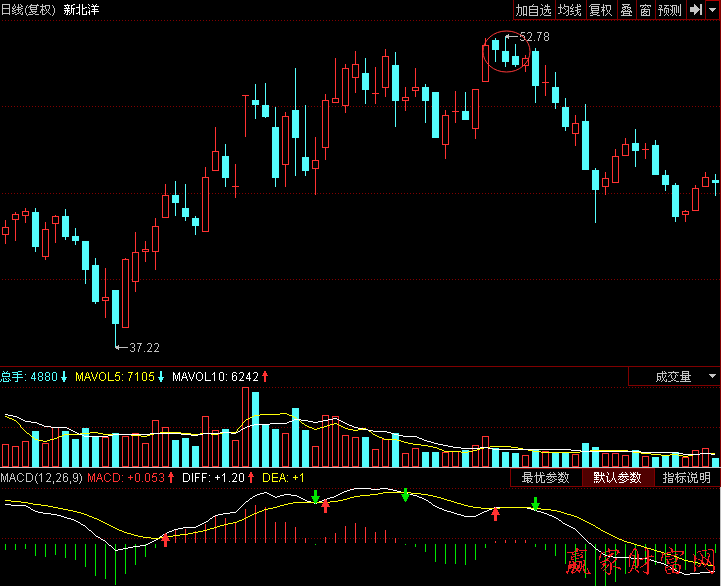Toggle the 均线 moving average display

coord(570,10)
